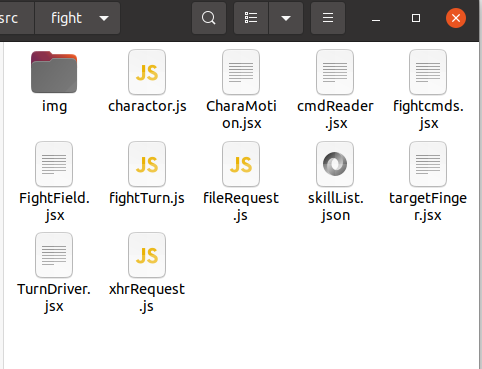Viewport: 482px width, 369px height.
Task: Open the search magnifier button
Action: pyautogui.click(x=209, y=18)
